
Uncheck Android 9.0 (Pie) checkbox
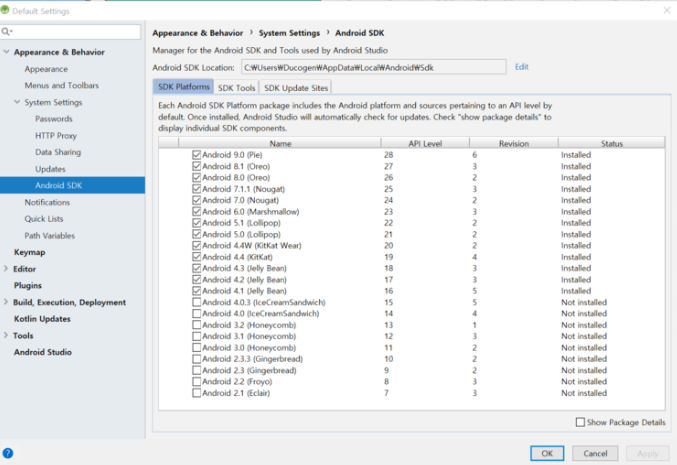pos(196,155)
